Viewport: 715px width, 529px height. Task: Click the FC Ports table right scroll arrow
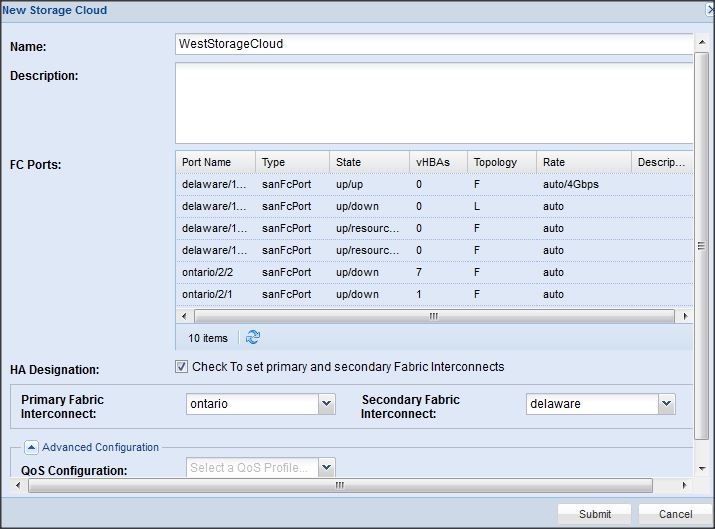[x=685, y=316]
